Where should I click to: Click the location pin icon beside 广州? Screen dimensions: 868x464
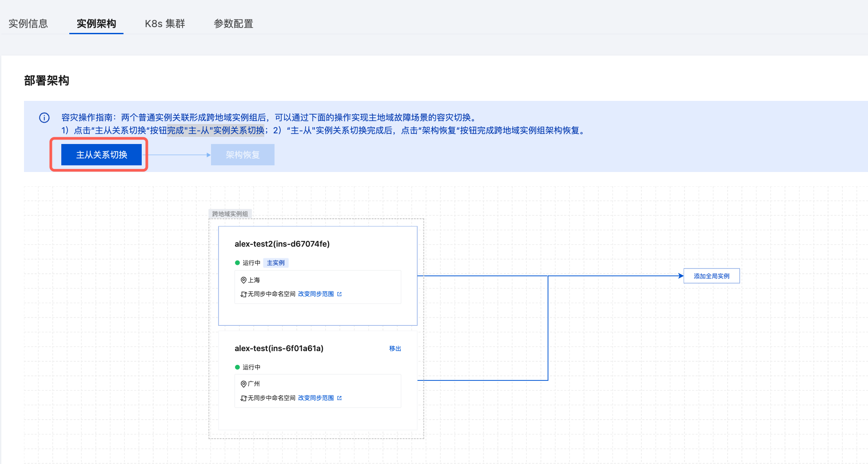point(243,384)
